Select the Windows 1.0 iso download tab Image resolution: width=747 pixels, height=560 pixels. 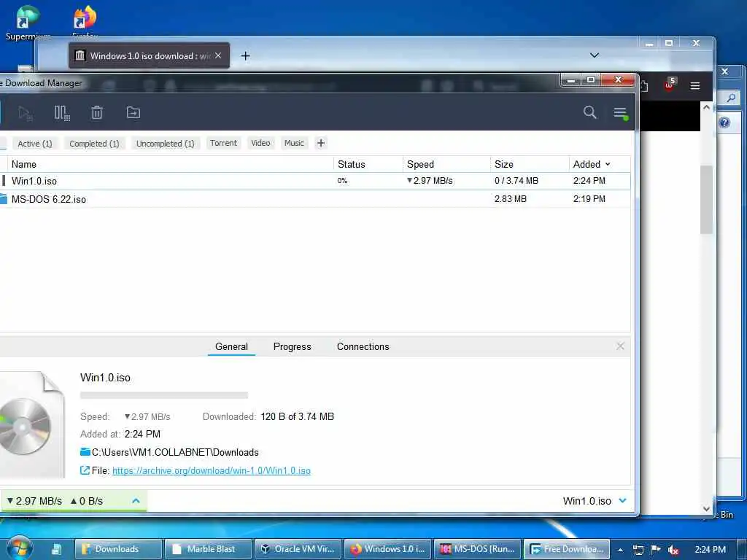coord(149,55)
